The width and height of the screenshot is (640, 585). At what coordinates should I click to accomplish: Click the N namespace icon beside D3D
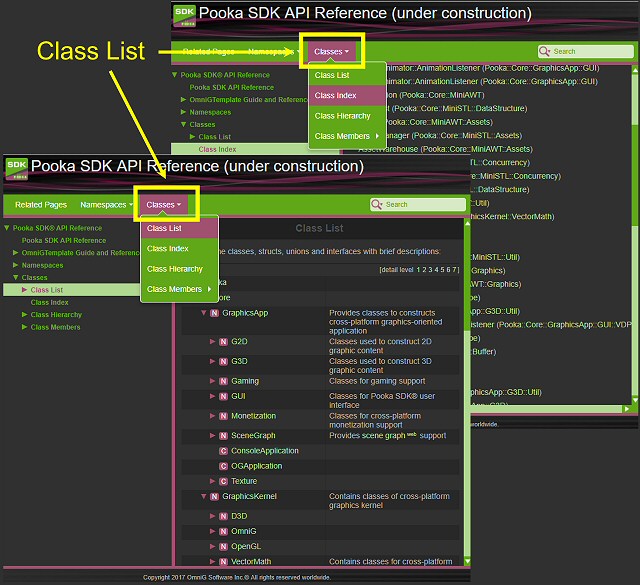(x=223, y=516)
